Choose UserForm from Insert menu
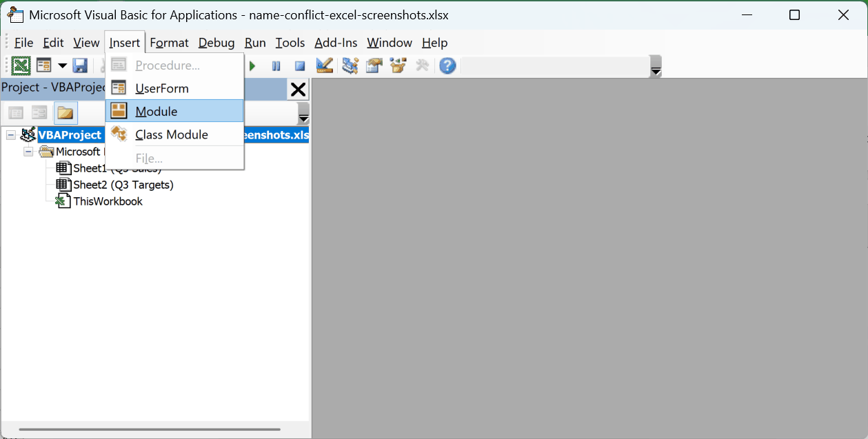This screenshot has width=868, height=439. [x=174, y=88]
